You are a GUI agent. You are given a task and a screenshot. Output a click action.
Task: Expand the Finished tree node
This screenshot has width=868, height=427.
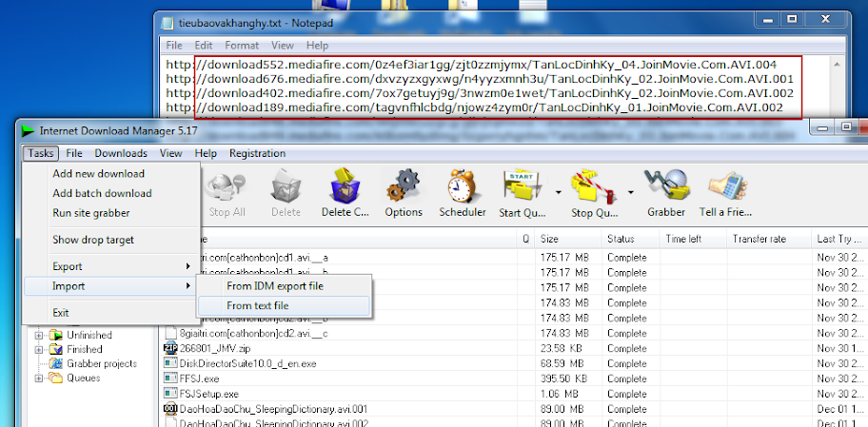click(39, 350)
